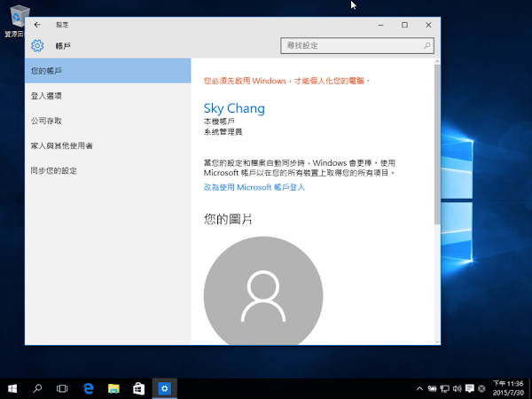Open 同步您的設定 in the sidebar
The width and height of the screenshot is (532, 399).
108,170
